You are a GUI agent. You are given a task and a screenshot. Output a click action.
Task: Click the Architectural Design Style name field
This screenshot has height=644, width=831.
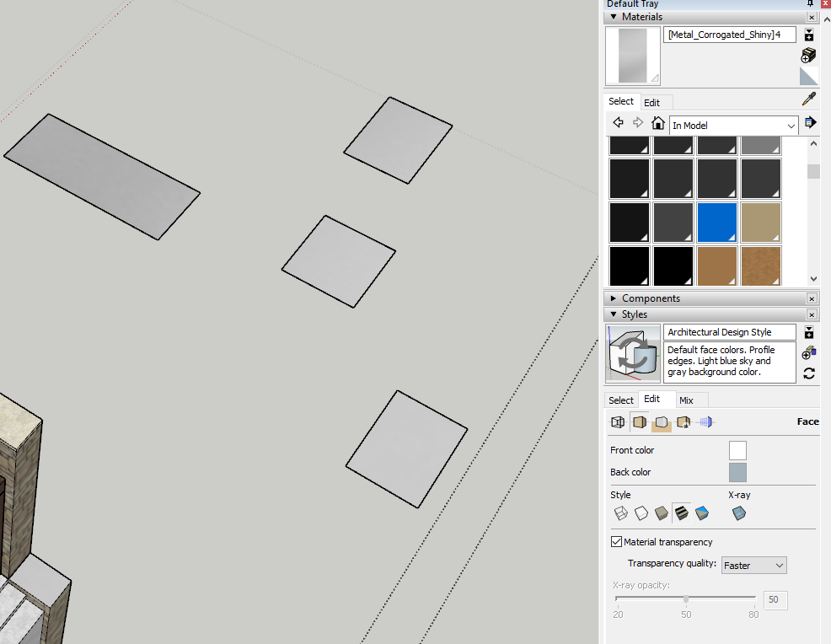point(729,332)
